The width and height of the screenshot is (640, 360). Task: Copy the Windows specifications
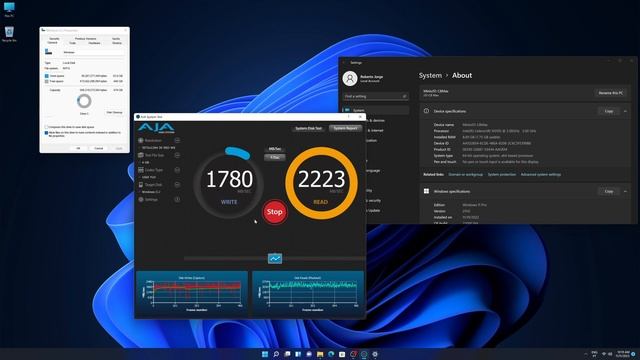(609, 191)
